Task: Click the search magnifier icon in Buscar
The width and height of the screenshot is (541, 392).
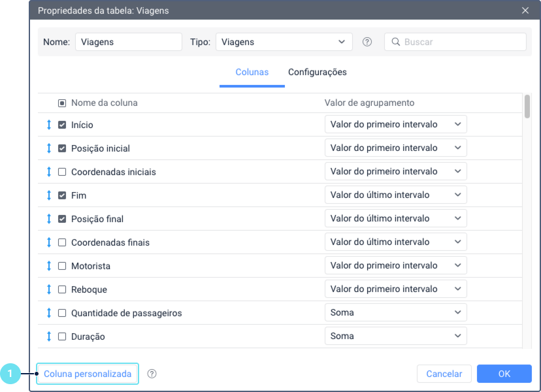Action: (x=396, y=42)
